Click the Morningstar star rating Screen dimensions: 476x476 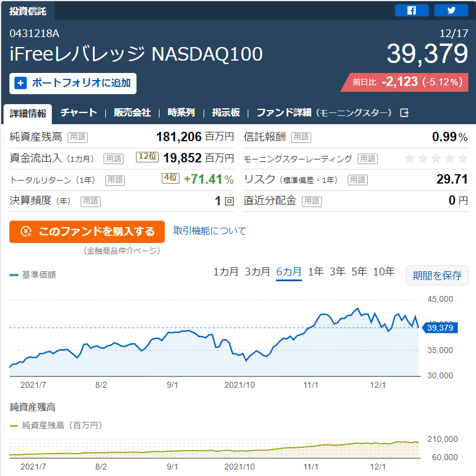tap(436, 158)
